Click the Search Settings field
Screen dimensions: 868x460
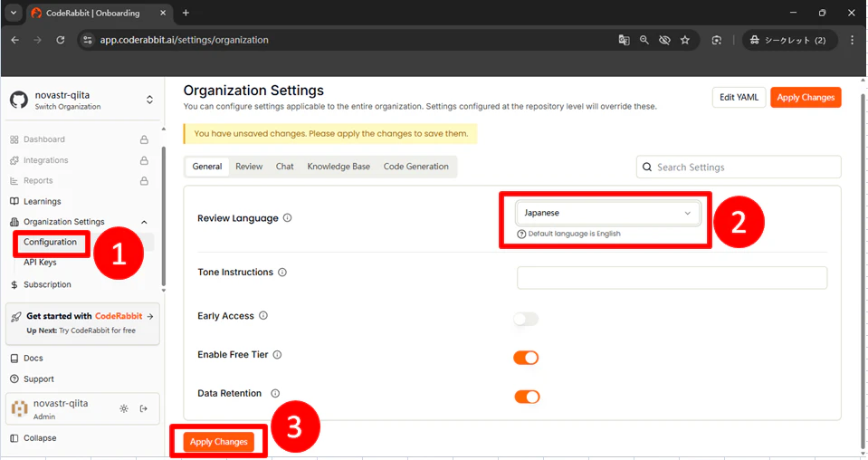(739, 168)
